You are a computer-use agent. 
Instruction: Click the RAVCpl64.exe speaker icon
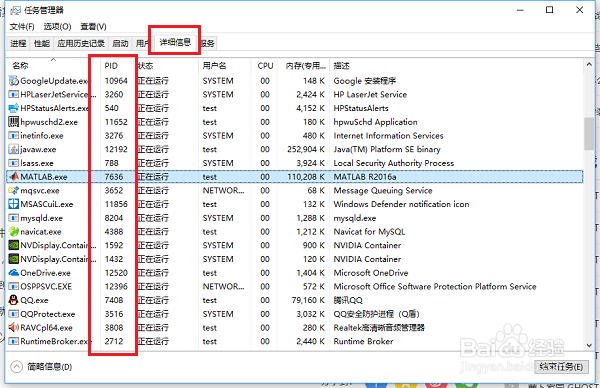[x=13, y=328]
